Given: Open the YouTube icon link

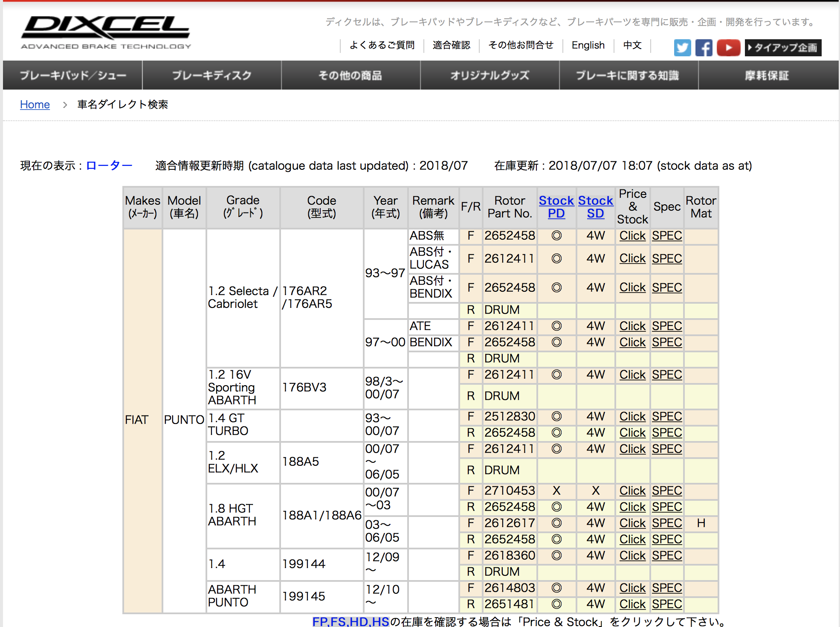Looking at the screenshot, I should click(x=728, y=47).
